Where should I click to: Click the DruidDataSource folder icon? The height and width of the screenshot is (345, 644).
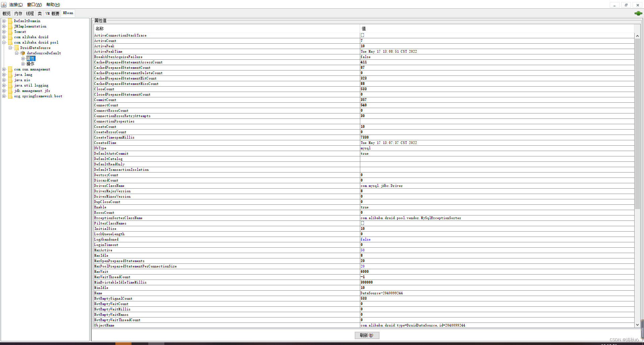point(17,48)
